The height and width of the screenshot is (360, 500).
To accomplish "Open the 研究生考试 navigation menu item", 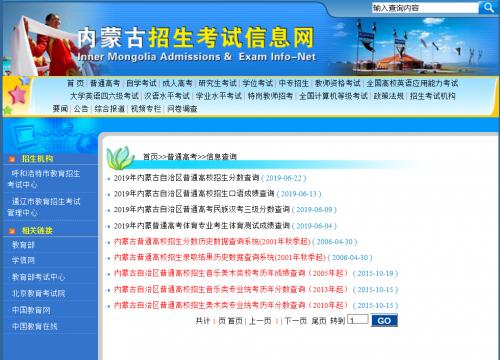I will pyautogui.click(x=217, y=83).
